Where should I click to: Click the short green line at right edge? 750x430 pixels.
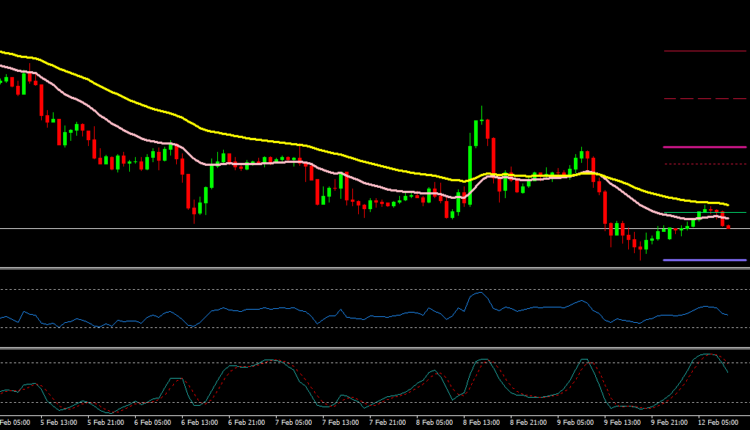(738, 213)
